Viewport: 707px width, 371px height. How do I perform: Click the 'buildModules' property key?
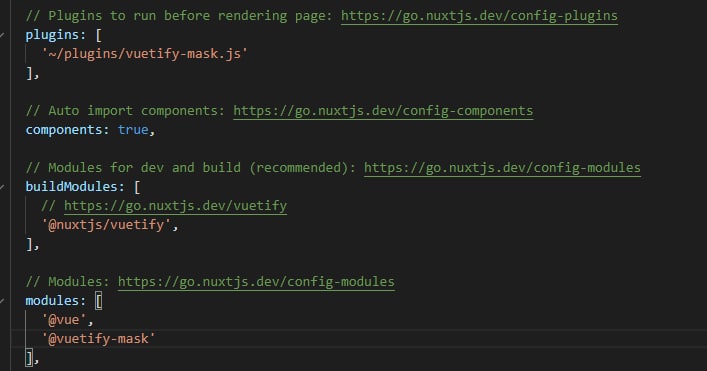coord(71,187)
